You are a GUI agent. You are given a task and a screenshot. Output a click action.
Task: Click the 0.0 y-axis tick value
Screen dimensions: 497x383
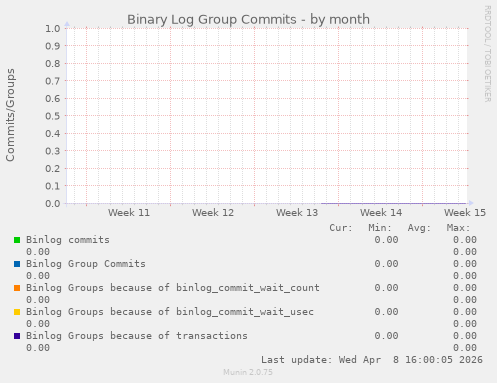(53, 203)
